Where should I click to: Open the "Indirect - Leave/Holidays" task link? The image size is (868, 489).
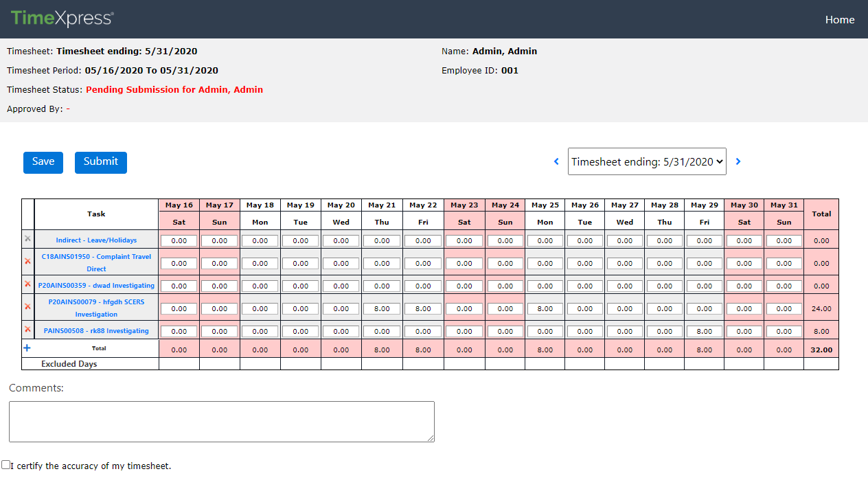[96, 240]
